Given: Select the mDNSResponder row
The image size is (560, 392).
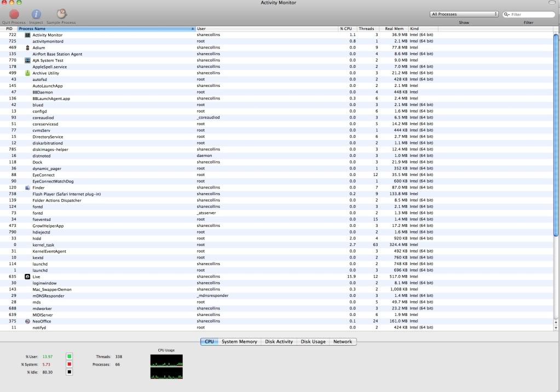Looking at the screenshot, I should tap(277, 296).
